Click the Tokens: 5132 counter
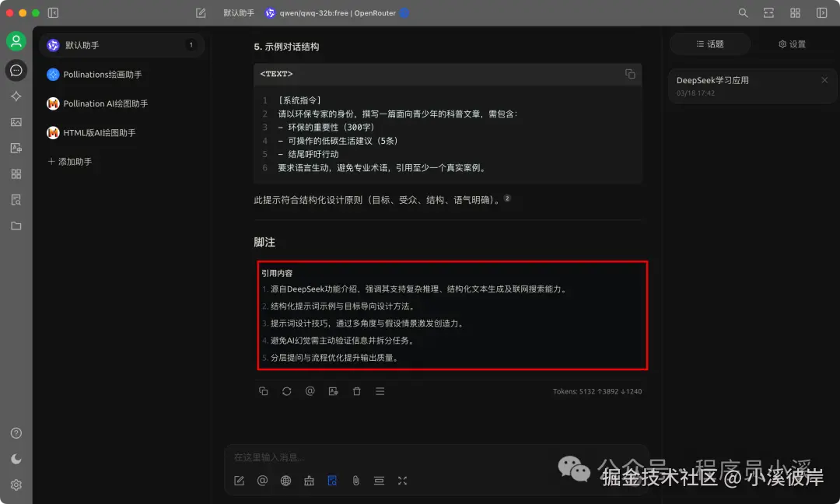The height and width of the screenshot is (504, 840). [x=597, y=391]
